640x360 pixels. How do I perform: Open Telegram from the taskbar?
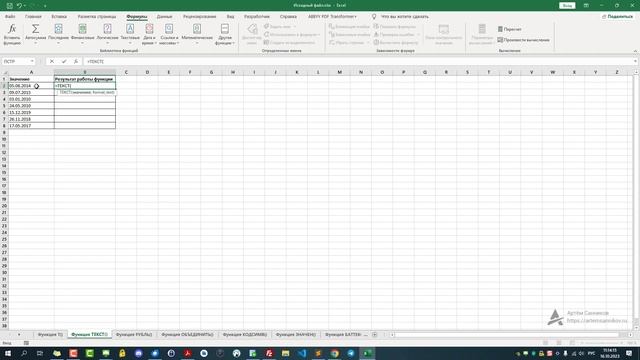pos(351,353)
